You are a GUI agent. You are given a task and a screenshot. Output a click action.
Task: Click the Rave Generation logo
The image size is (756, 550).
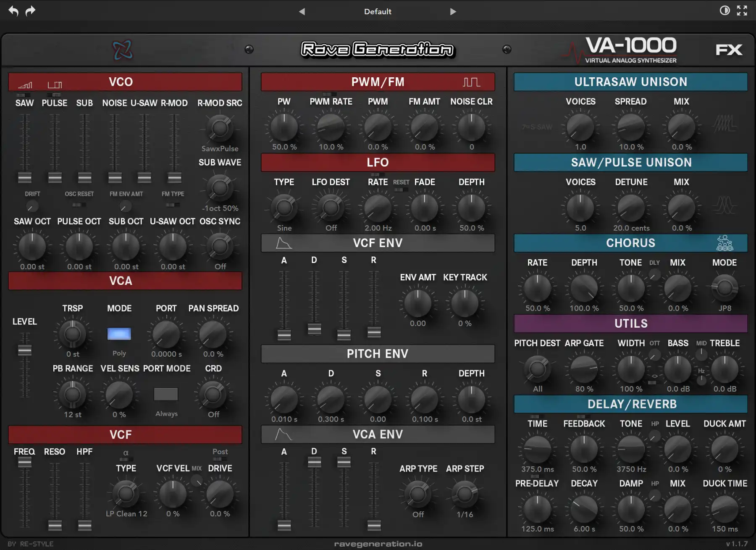pos(378,50)
